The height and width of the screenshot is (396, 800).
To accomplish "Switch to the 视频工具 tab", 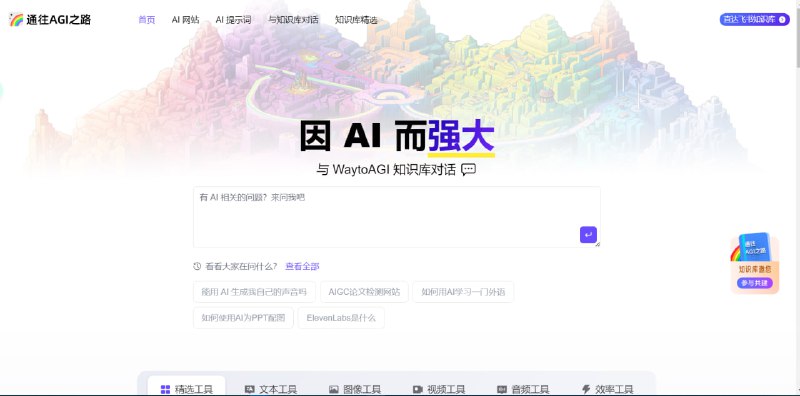I will [x=439, y=389].
